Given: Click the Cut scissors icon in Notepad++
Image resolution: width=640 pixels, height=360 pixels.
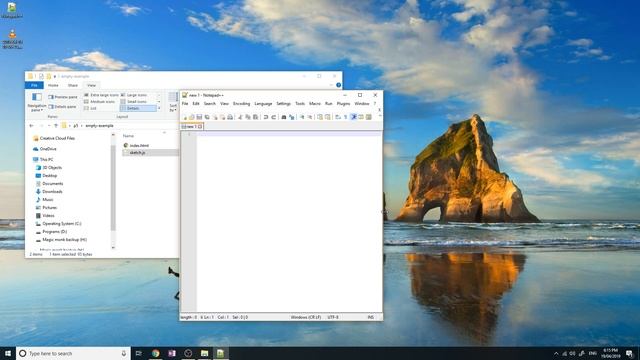Looking at the screenshot, I should tap(240, 117).
